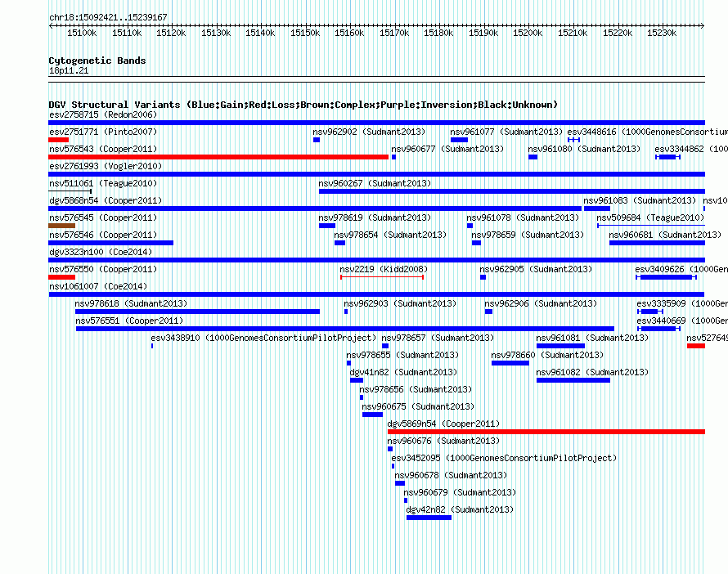Click the blue gain bar under dgv42n82

(x=429, y=518)
